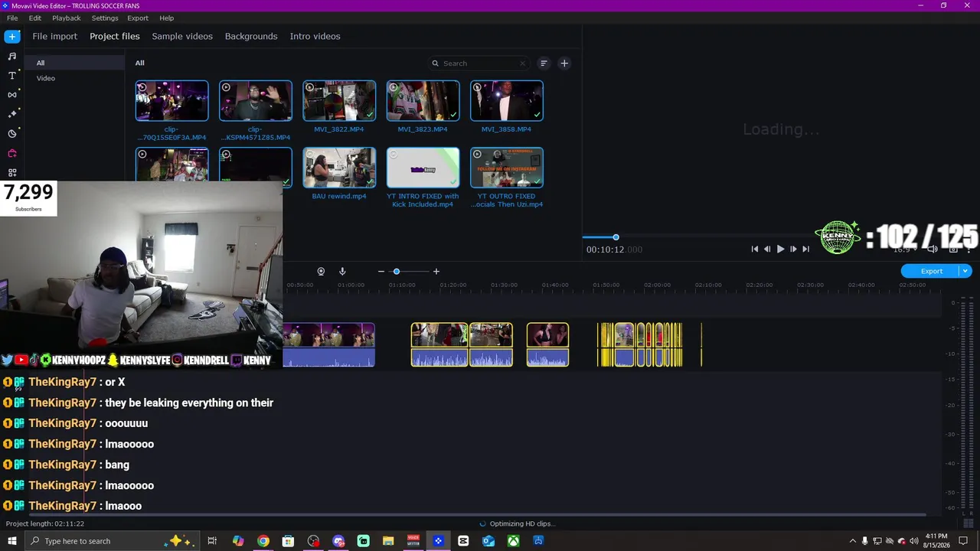This screenshot has height=551, width=980.
Task: Jump to previous clip in the player
Action: click(x=755, y=249)
